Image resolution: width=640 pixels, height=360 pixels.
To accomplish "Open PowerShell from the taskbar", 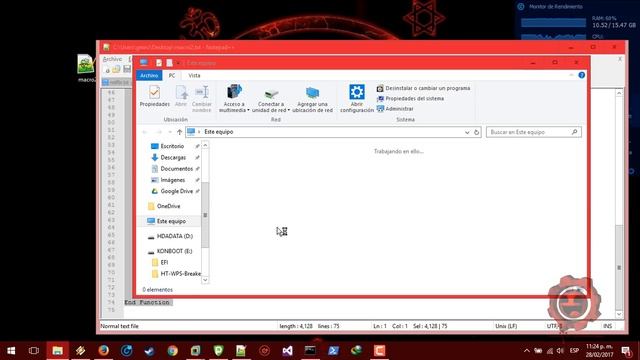I will click(333, 351).
